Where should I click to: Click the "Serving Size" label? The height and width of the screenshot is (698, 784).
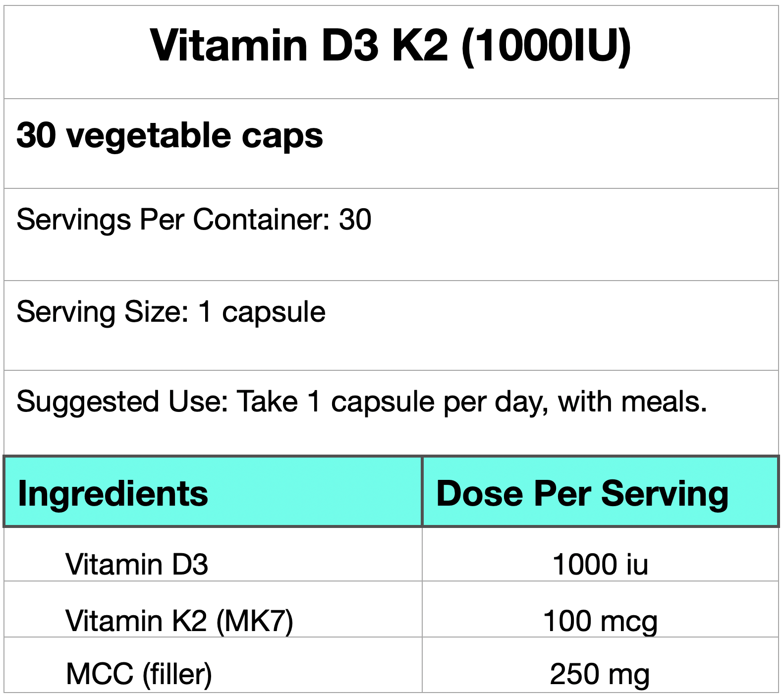point(103,312)
